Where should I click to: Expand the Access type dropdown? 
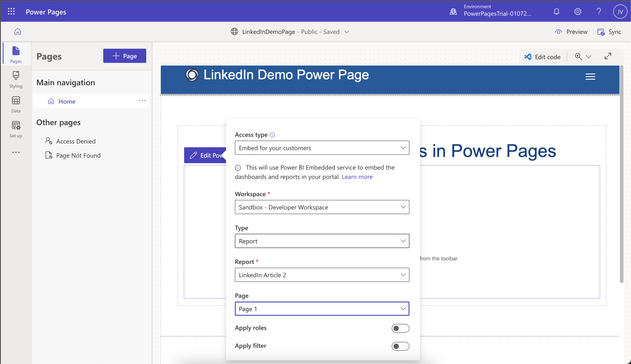(x=322, y=148)
